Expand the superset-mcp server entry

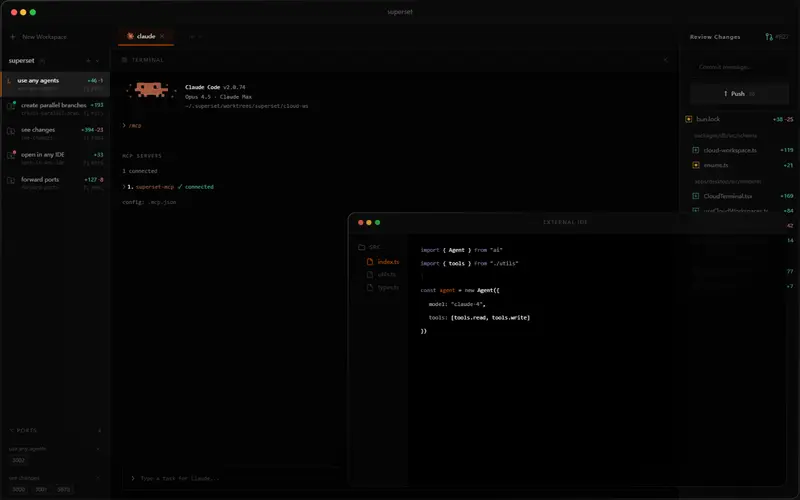(x=124, y=187)
